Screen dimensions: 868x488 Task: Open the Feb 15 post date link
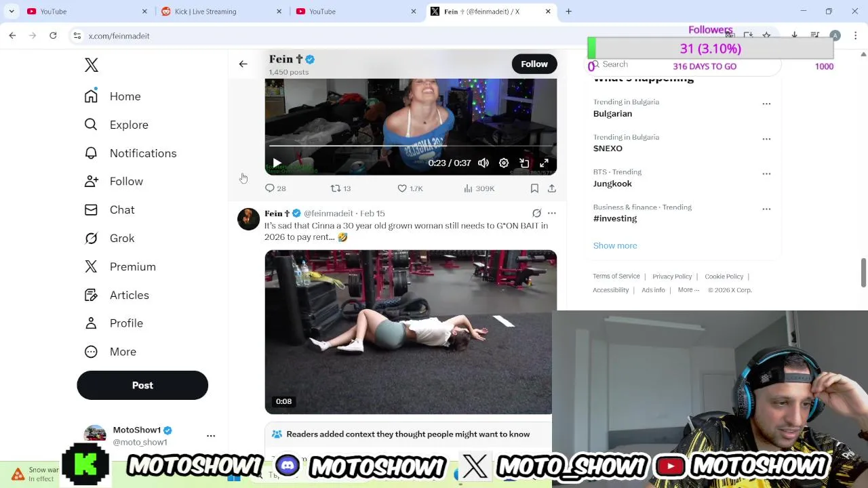click(372, 213)
